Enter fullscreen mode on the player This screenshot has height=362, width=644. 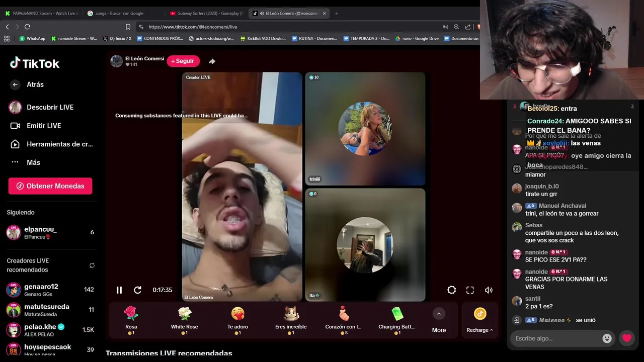470,290
